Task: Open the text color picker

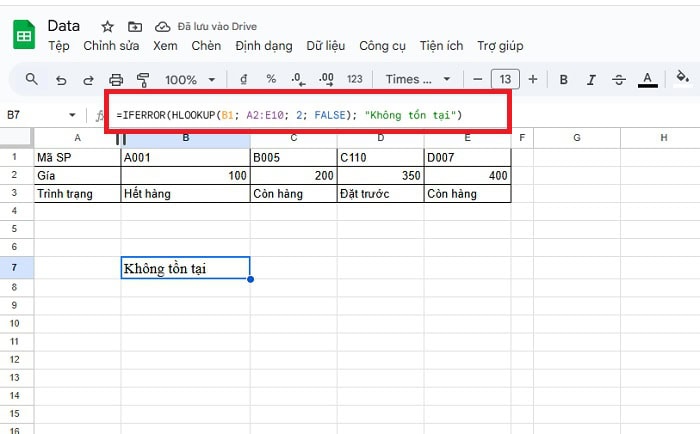Action: [x=648, y=79]
